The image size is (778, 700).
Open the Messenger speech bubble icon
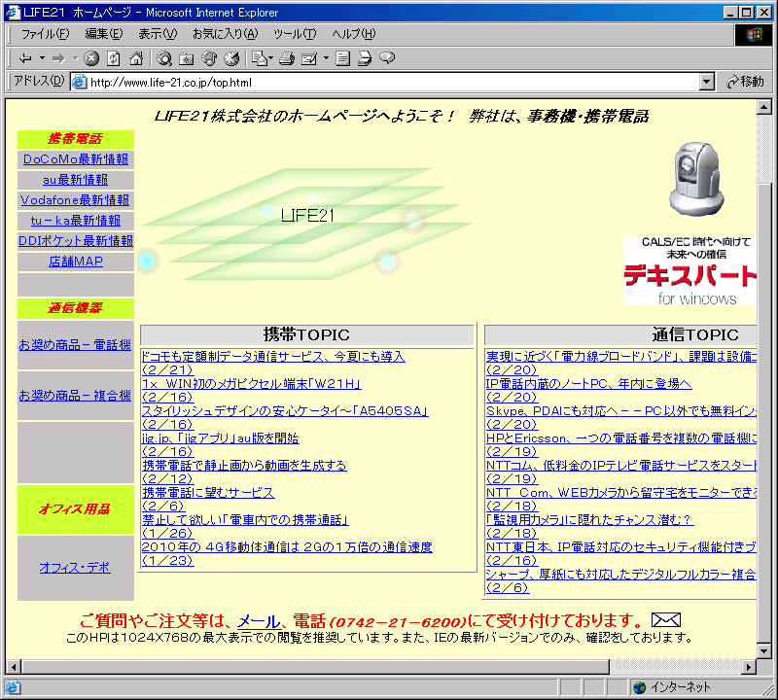[387, 58]
